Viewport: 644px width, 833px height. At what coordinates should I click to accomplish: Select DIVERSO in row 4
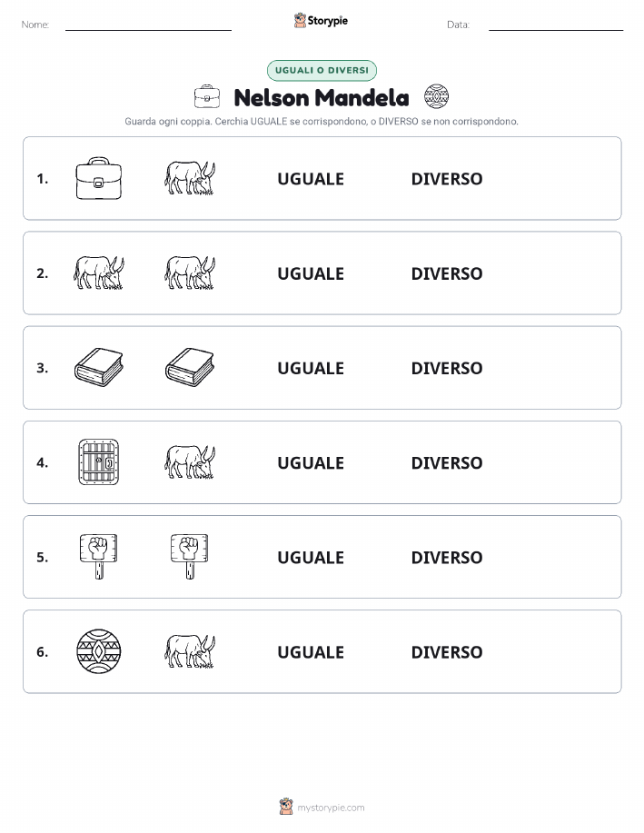pos(447,462)
